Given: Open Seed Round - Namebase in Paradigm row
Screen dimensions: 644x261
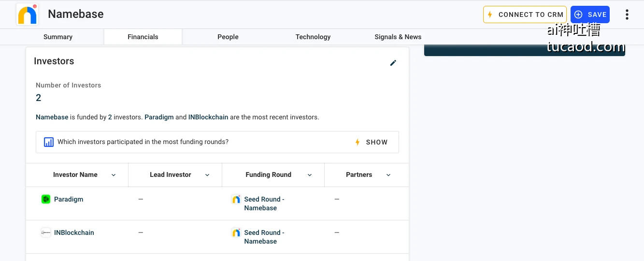Looking at the screenshot, I should (x=264, y=203).
